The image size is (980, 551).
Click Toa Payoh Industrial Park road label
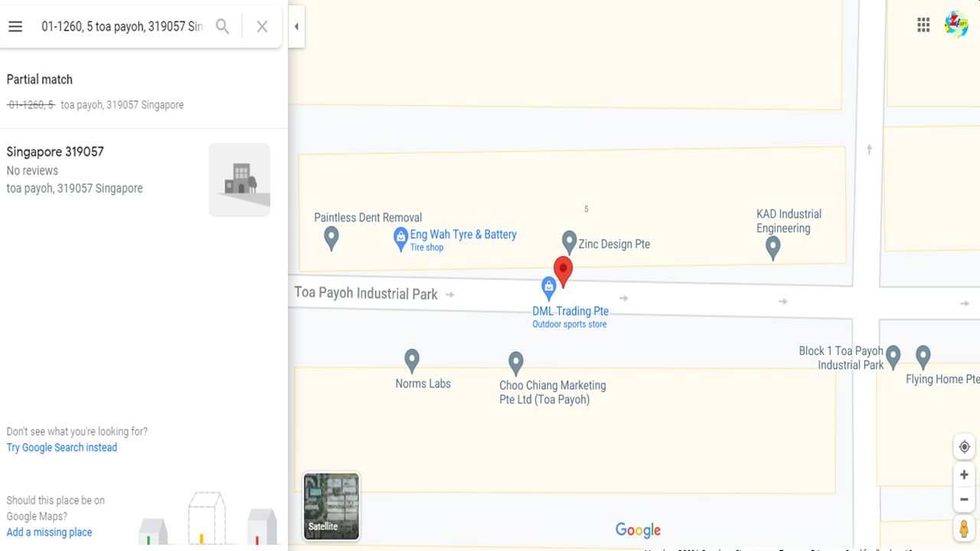click(x=366, y=294)
